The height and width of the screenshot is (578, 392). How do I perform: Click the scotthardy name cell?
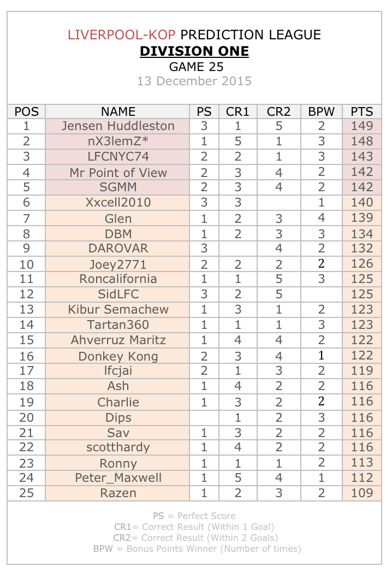(118, 447)
